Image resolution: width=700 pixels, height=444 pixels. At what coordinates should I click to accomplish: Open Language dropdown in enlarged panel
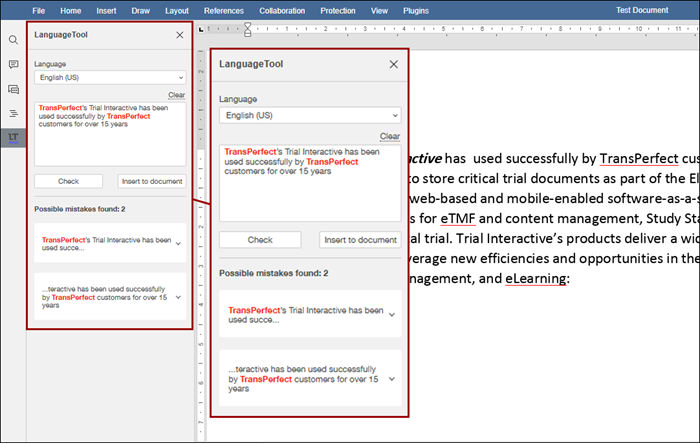point(309,115)
